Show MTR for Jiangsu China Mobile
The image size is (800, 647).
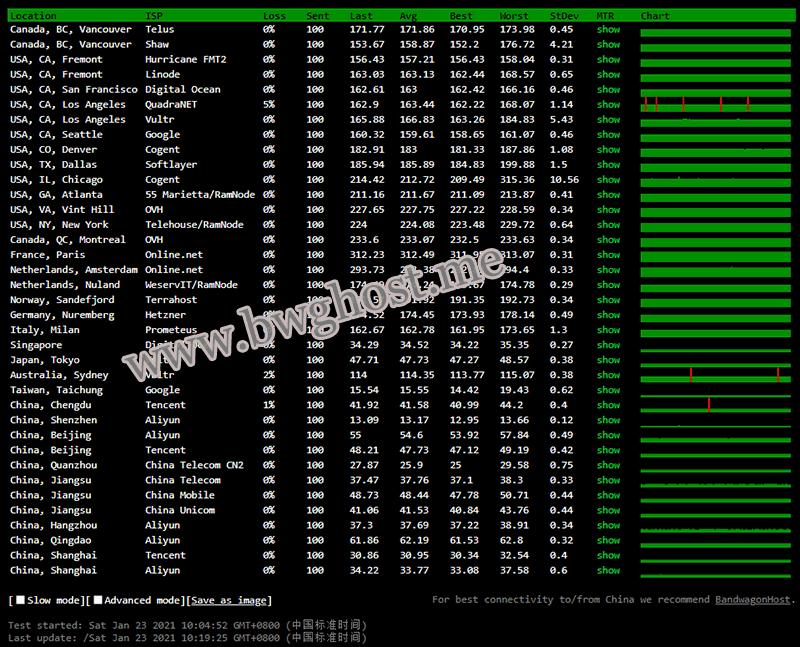tap(608, 495)
